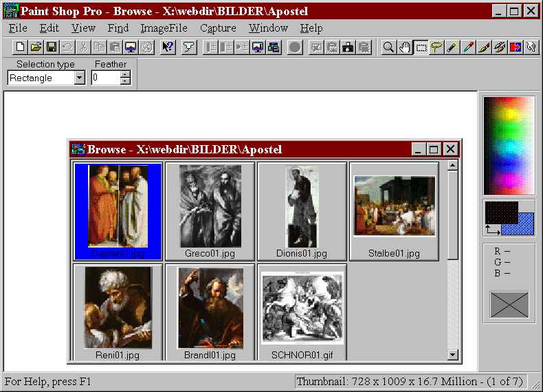Image resolution: width=543 pixels, height=392 pixels.
Task: Expand the Selection type dropdown
Action: (x=79, y=78)
